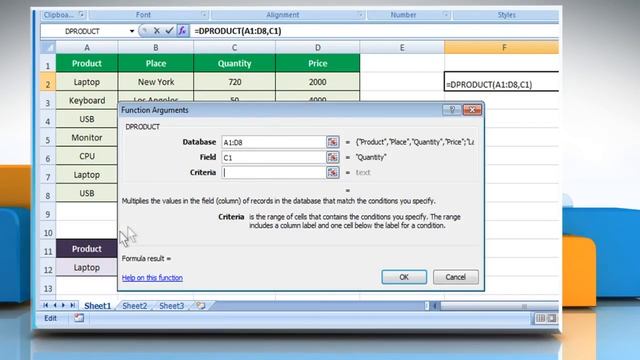
Task: Select column A header
Action: click(x=87, y=48)
